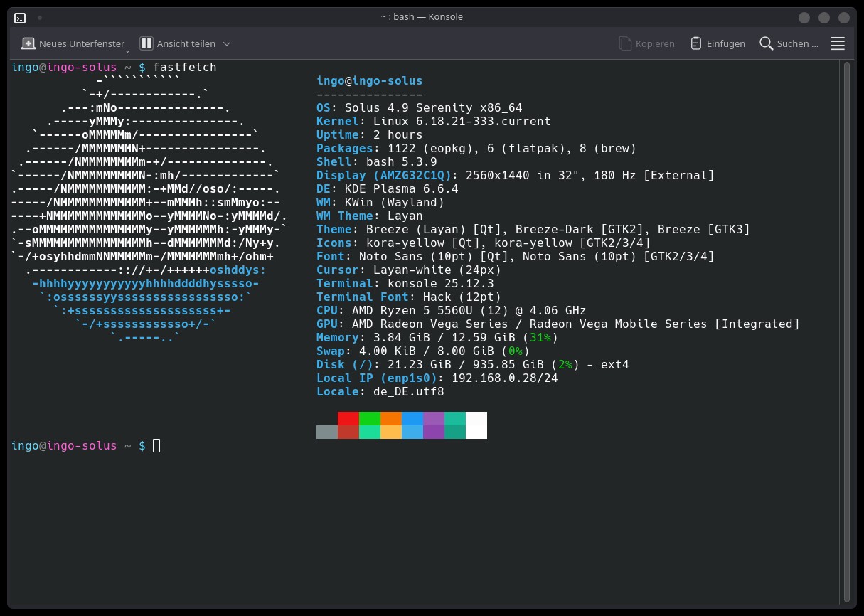Click the 'WM Theme: Layan' line

click(x=370, y=216)
